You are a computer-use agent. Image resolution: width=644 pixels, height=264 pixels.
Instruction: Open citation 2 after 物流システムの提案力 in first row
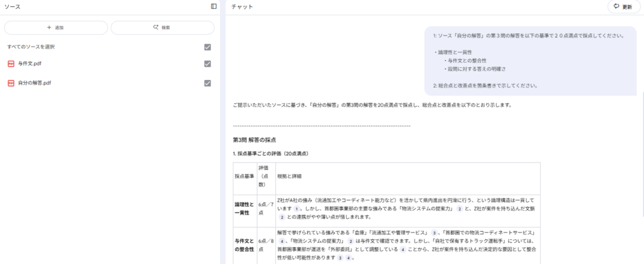click(x=460, y=207)
